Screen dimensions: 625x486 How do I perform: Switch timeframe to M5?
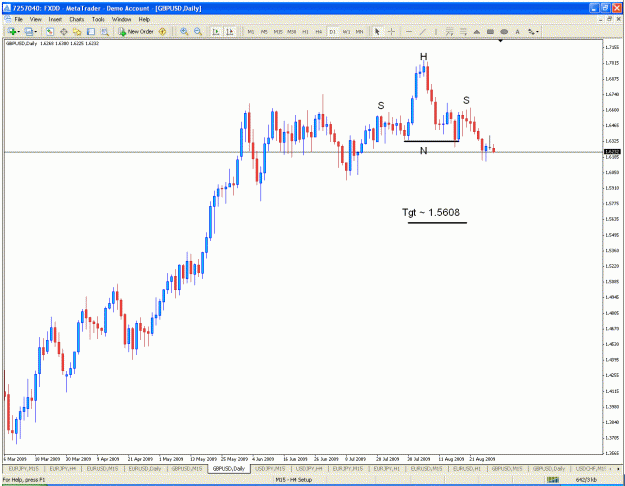pyautogui.click(x=264, y=31)
